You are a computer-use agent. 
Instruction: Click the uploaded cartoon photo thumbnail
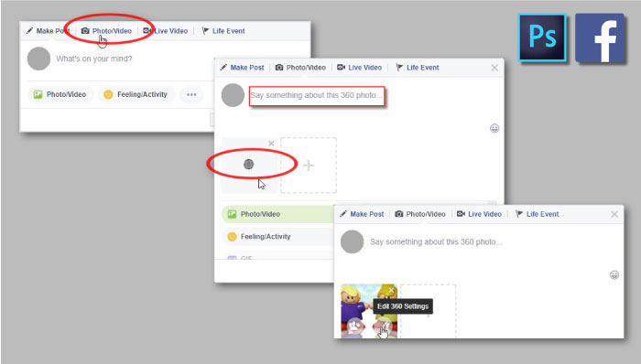369,311
